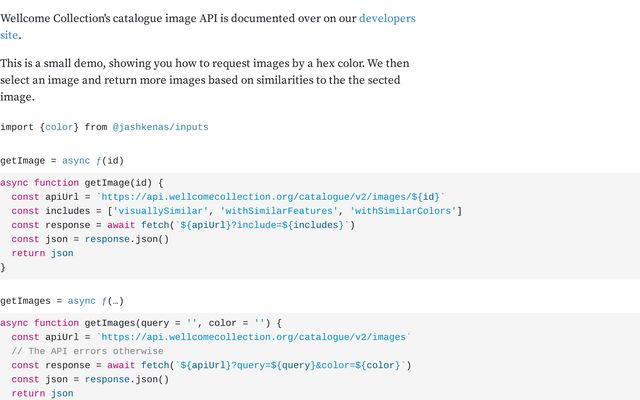Expand the getImage async function output
Viewport: 640px width, 400px height.
pyautogui.click(x=92, y=160)
